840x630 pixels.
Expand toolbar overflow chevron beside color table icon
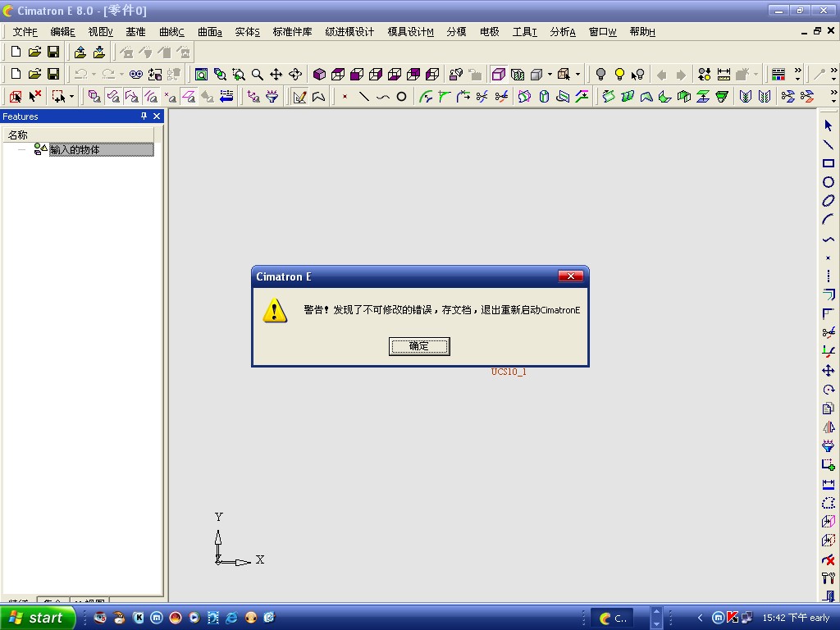click(797, 74)
